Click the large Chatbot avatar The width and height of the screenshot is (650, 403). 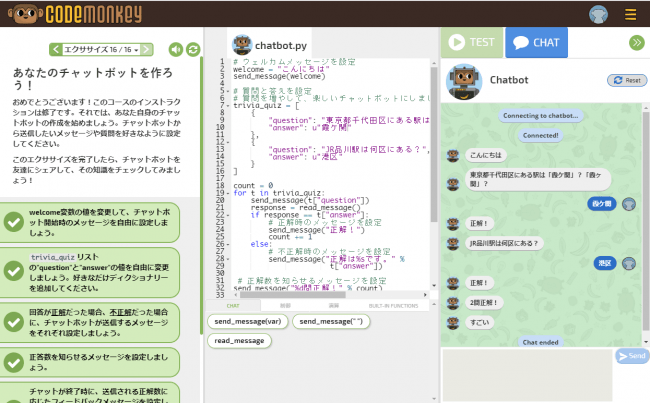coord(464,82)
